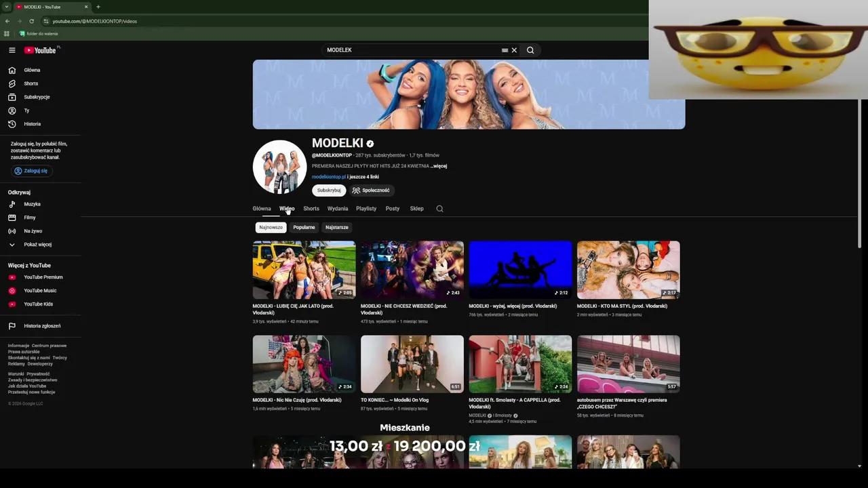
Task: Search within channel using magnifier icon
Action: (439, 209)
